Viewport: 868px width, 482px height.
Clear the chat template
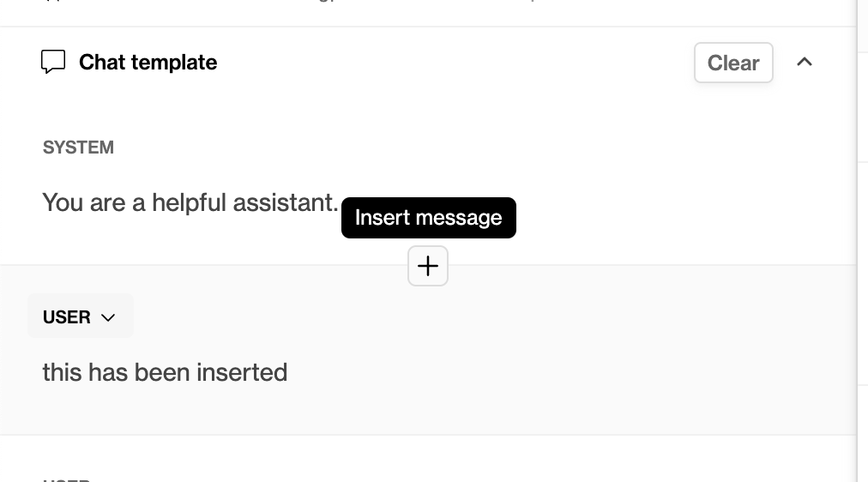click(733, 63)
